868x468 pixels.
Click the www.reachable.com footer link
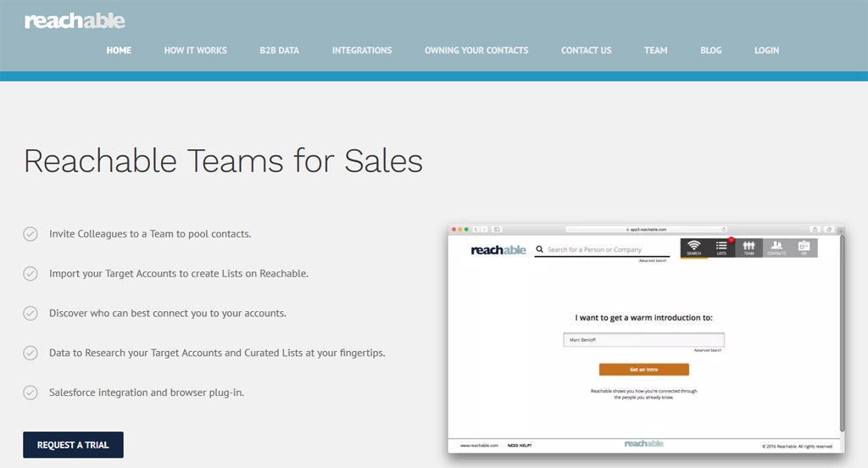click(x=480, y=446)
